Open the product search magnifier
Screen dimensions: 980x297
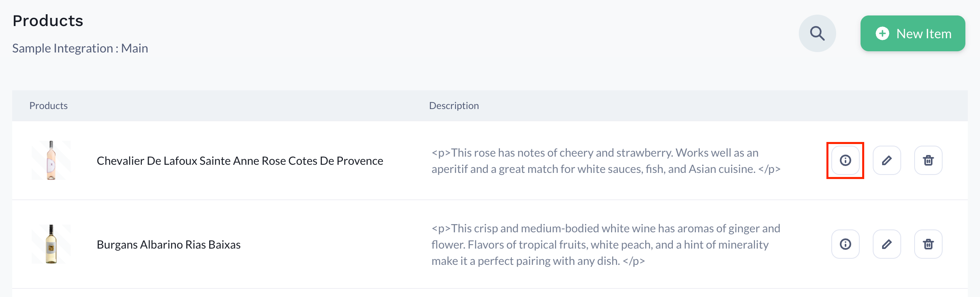tap(817, 33)
